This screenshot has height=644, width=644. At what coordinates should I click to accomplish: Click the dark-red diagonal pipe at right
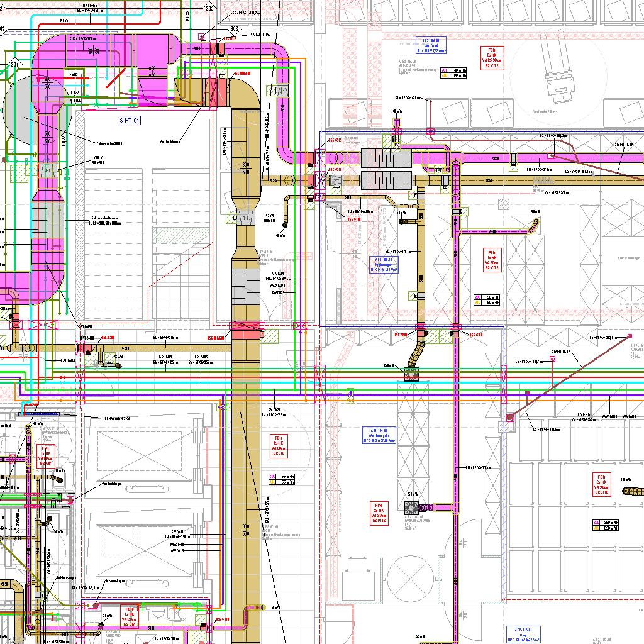click(x=572, y=377)
